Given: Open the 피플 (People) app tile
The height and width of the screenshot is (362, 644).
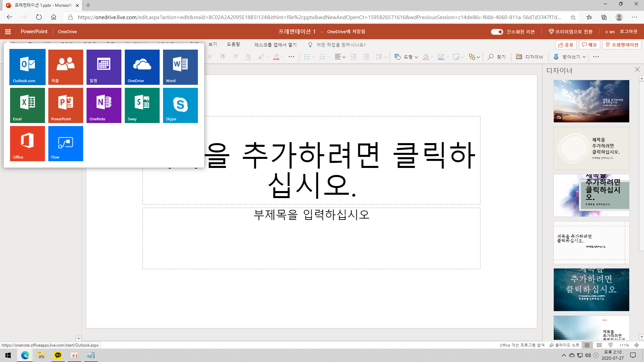Looking at the screenshot, I should (x=66, y=67).
